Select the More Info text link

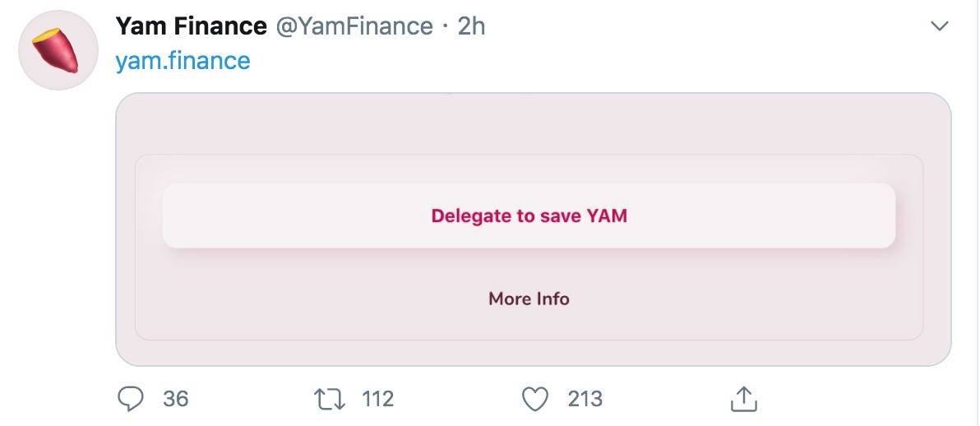tap(529, 299)
